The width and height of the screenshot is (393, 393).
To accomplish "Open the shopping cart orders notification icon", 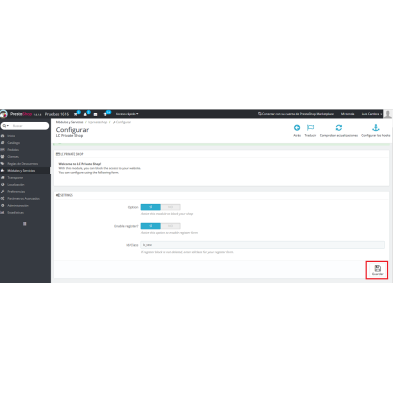I will tap(76, 114).
